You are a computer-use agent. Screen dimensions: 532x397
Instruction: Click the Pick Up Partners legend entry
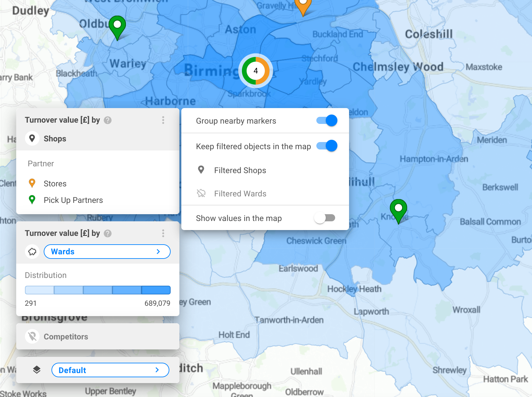(73, 200)
